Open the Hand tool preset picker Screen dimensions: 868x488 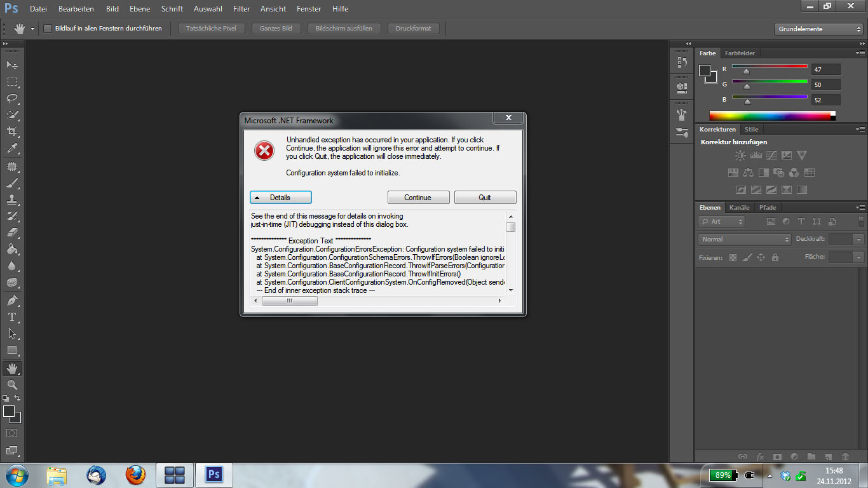32,29
